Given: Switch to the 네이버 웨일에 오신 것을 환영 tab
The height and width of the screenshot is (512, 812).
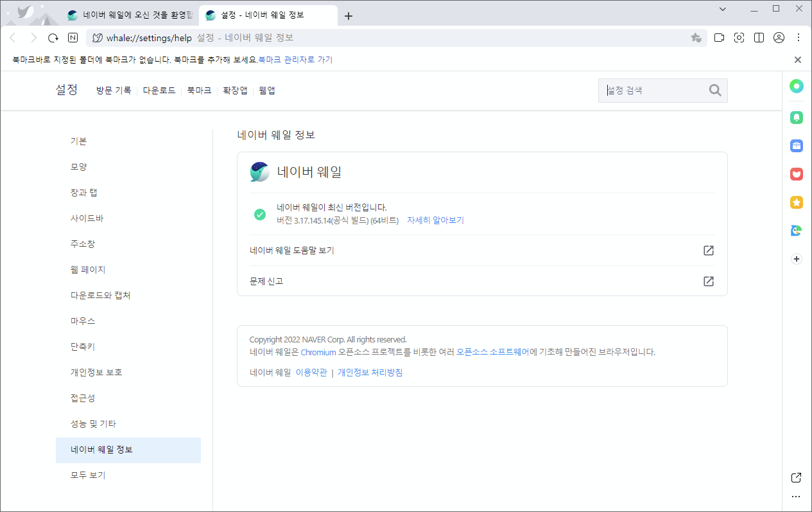Looking at the screenshot, I should pos(130,15).
